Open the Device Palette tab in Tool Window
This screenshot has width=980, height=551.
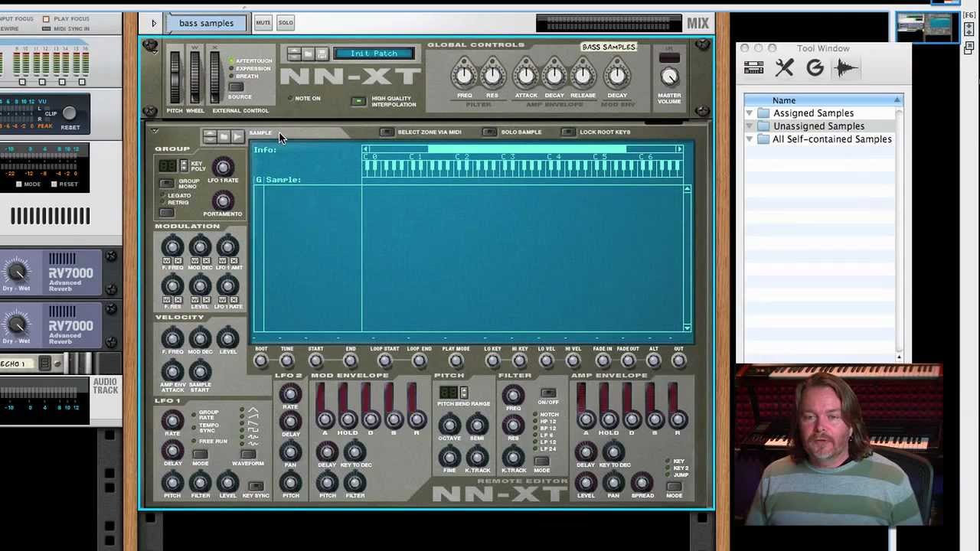(x=753, y=69)
